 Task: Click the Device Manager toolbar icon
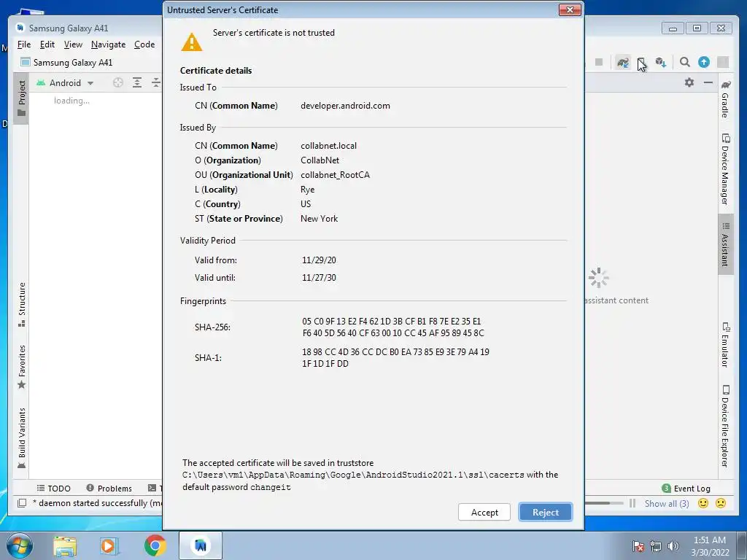point(641,63)
